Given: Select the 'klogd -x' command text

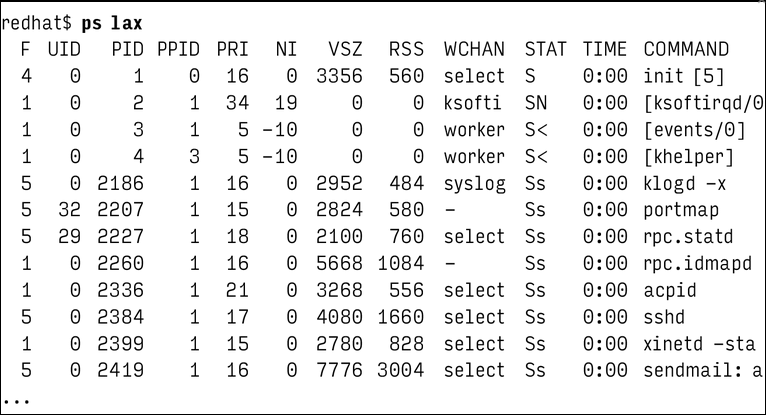Looking at the screenshot, I should coord(684,184).
